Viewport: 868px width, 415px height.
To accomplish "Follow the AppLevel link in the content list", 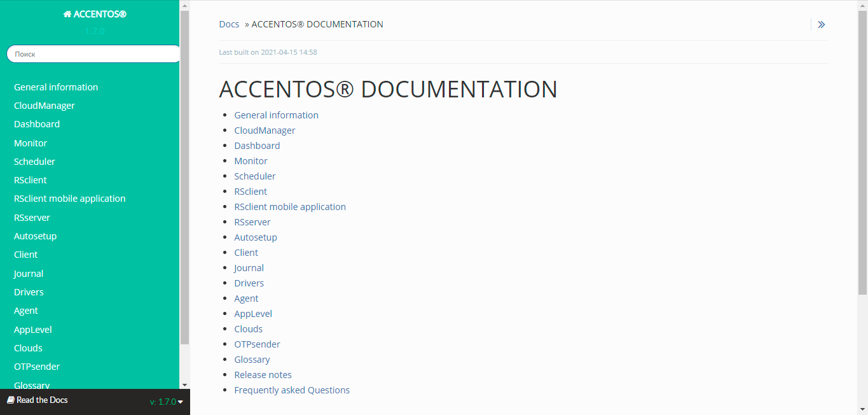I will [x=253, y=314].
